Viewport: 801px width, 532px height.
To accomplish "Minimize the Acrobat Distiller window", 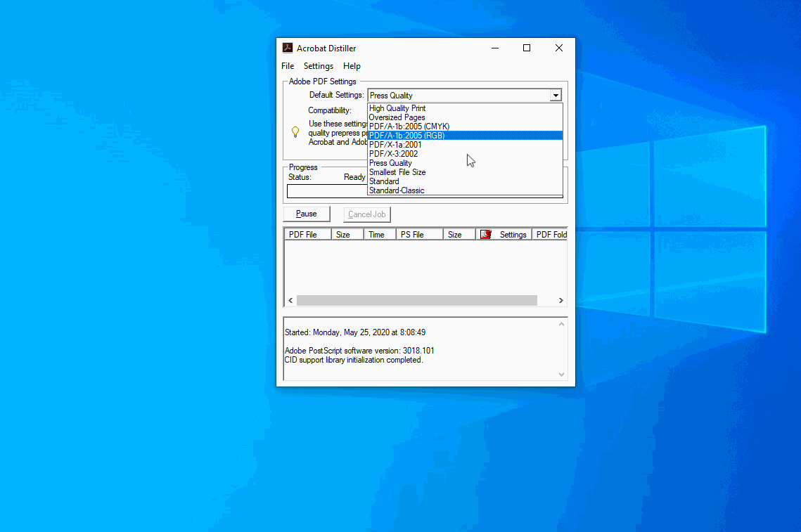I will (x=495, y=48).
